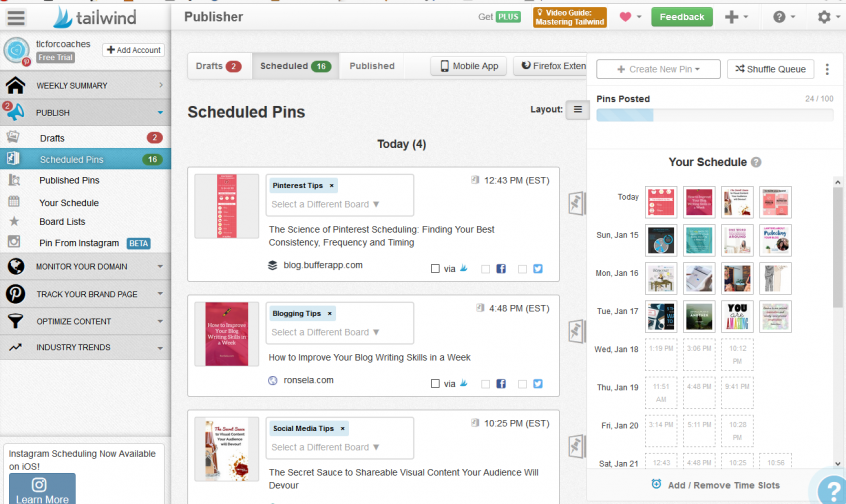Expand the Create New Pin dropdown
The image size is (846, 504).
(658, 69)
